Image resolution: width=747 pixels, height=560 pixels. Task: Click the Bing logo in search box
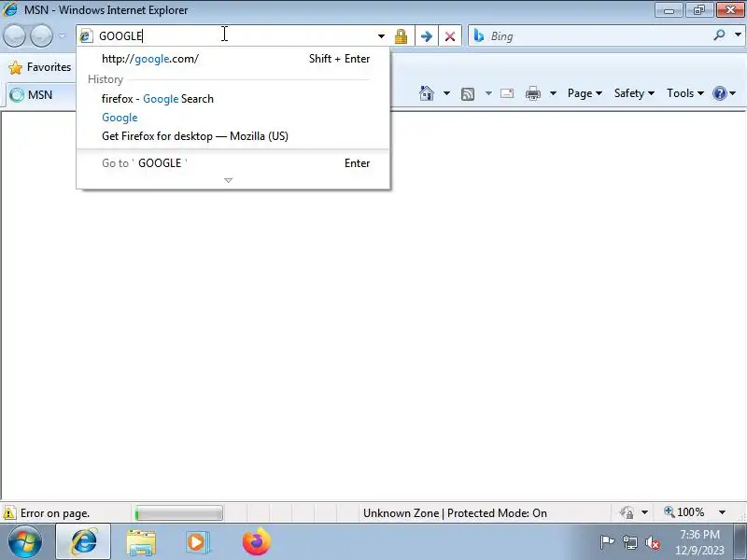point(479,36)
